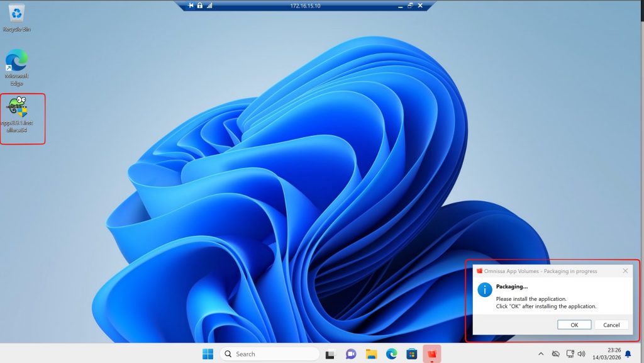The width and height of the screenshot is (644, 363).
Task: Click the App Volumes title bar icon
Action: [479, 271]
